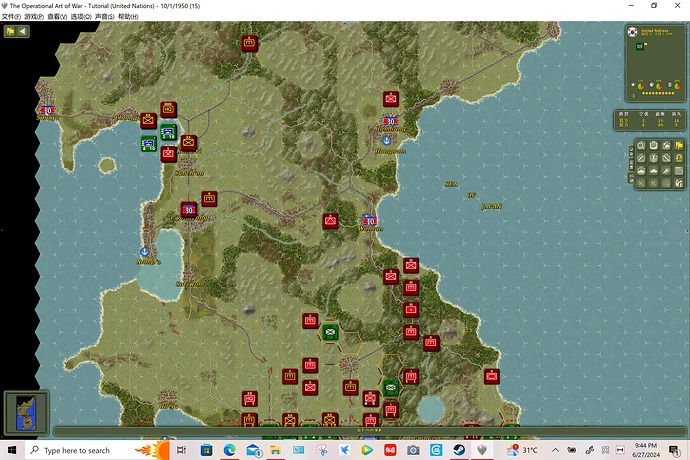Click the crossed-tools icon in bottom row
690x460 pixels.
pos(641,183)
